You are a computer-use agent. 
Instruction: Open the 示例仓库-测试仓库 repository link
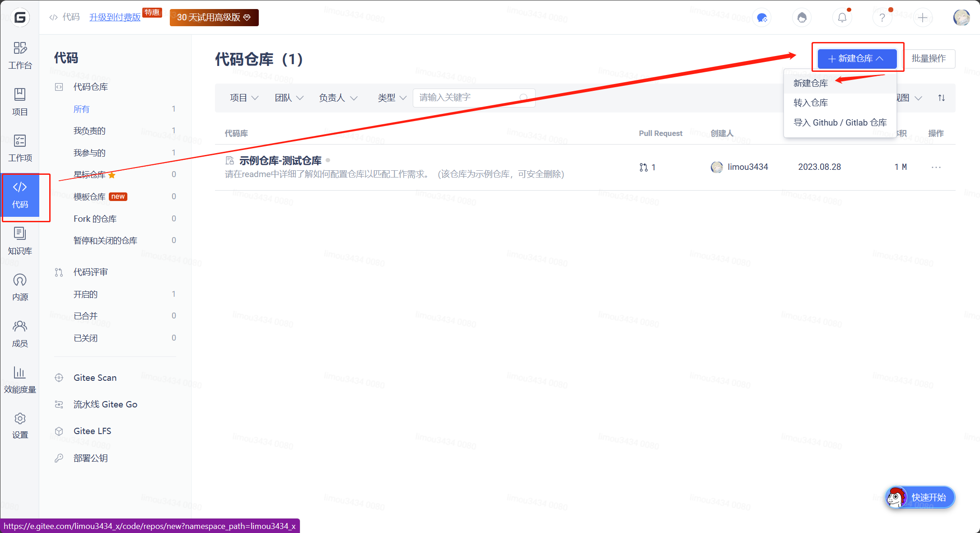[280, 161]
